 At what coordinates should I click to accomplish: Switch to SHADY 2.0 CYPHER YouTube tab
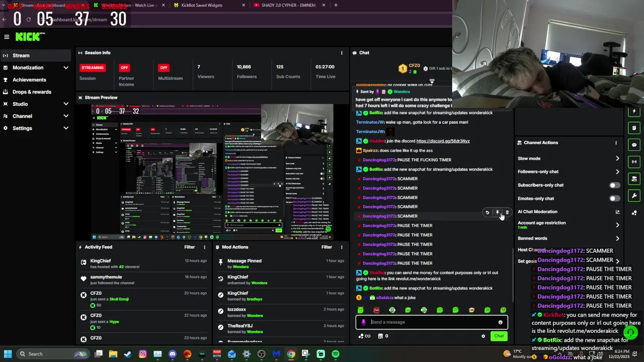point(289,5)
